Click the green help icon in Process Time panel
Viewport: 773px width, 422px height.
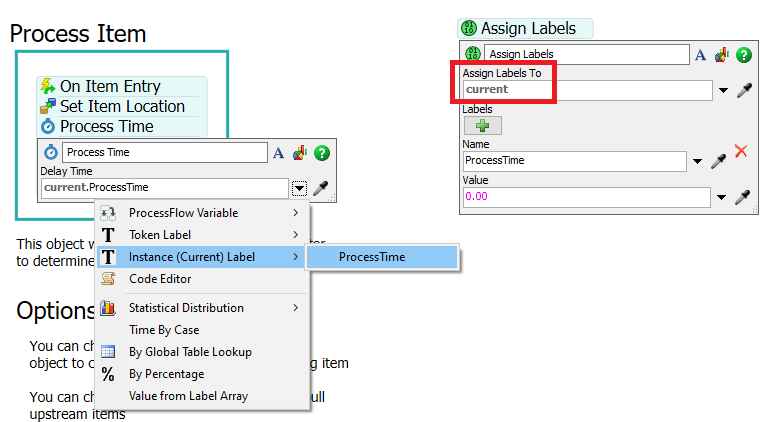tap(322, 153)
